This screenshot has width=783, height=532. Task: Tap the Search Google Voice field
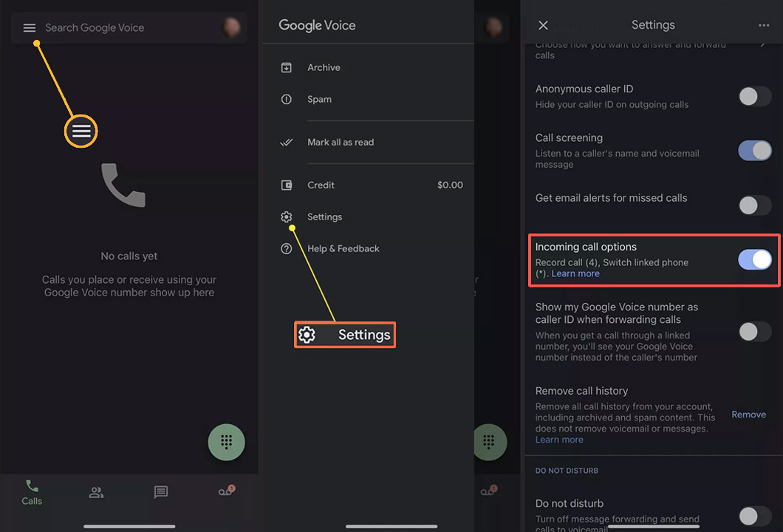tap(129, 28)
